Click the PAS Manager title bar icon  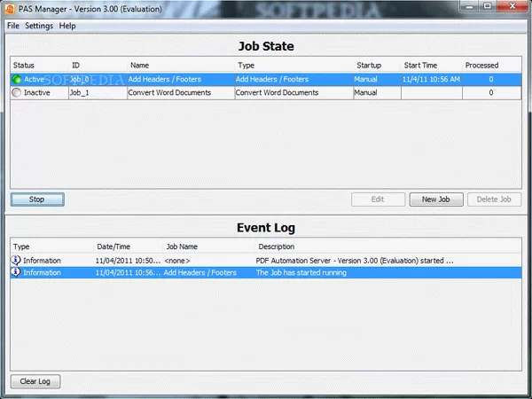(x=10, y=9)
